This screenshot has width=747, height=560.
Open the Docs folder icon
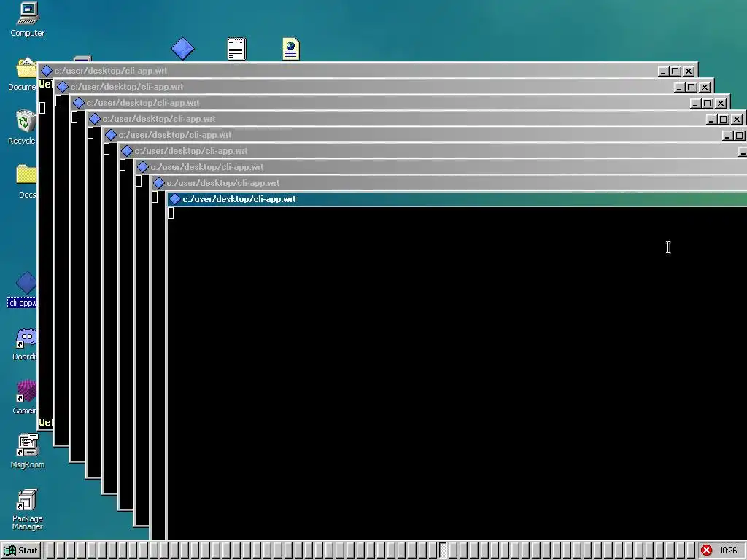(26, 181)
